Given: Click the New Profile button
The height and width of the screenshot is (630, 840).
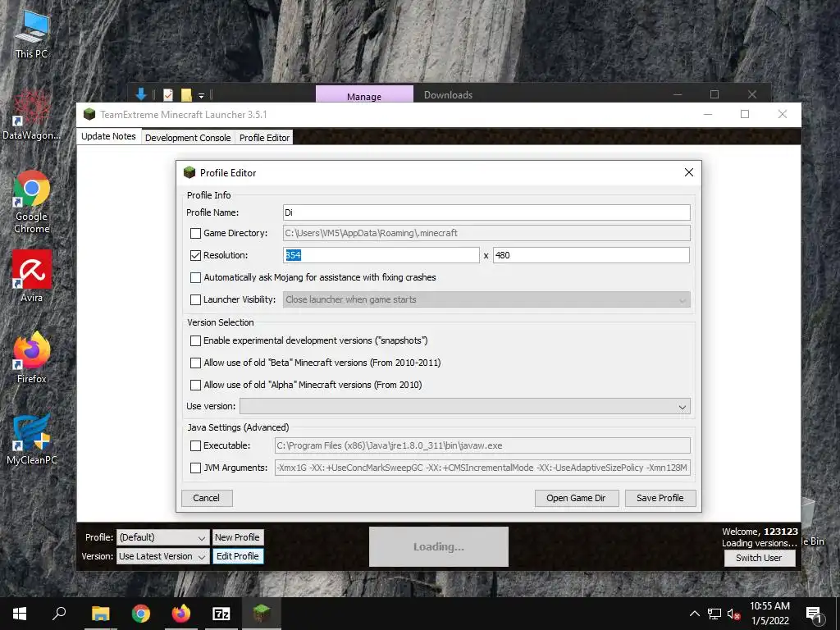Looking at the screenshot, I should pyautogui.click(x=237, y=537).
